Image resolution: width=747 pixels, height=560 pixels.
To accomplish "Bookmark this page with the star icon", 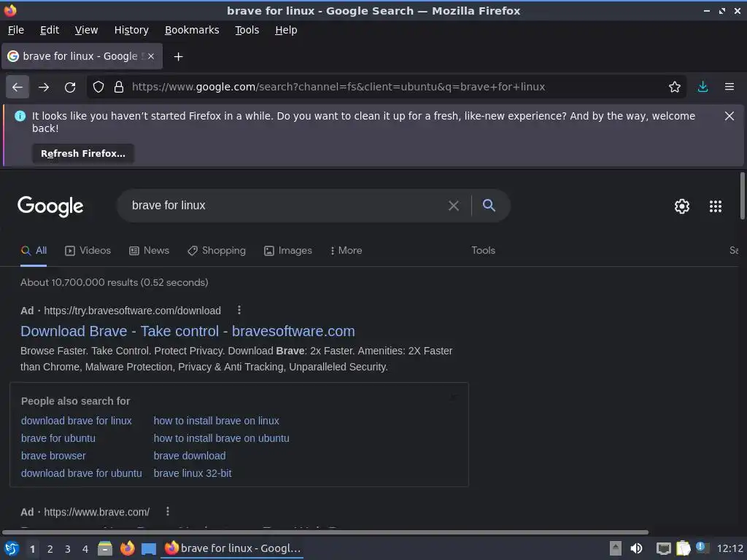I will 674,87.
